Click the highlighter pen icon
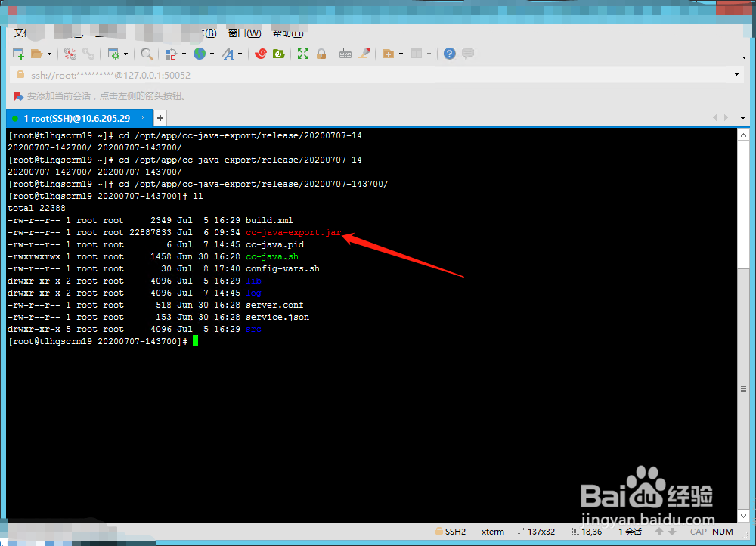This screenshot has width=756, height=546. coord(364,54)
